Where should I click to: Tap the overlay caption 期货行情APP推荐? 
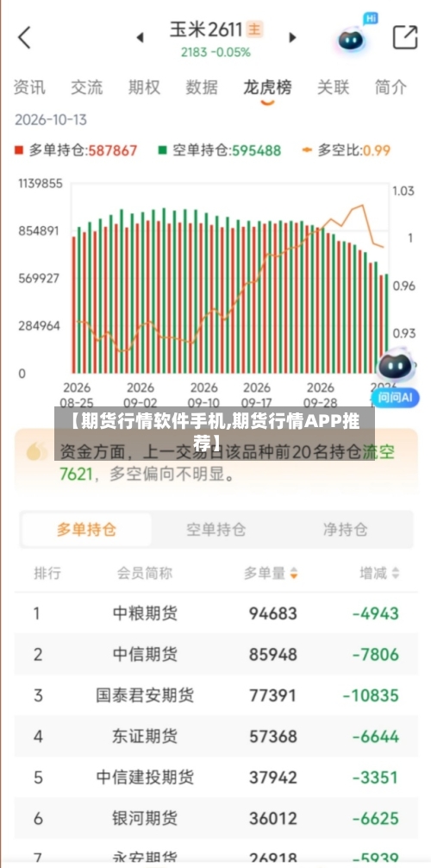point(215,433)
